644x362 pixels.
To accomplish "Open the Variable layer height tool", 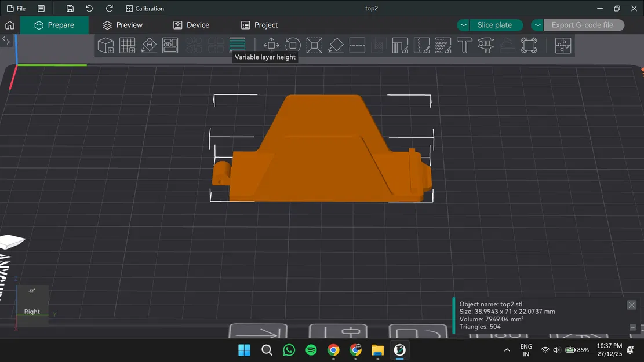I will pyautogui.click(x=237, y=45).
